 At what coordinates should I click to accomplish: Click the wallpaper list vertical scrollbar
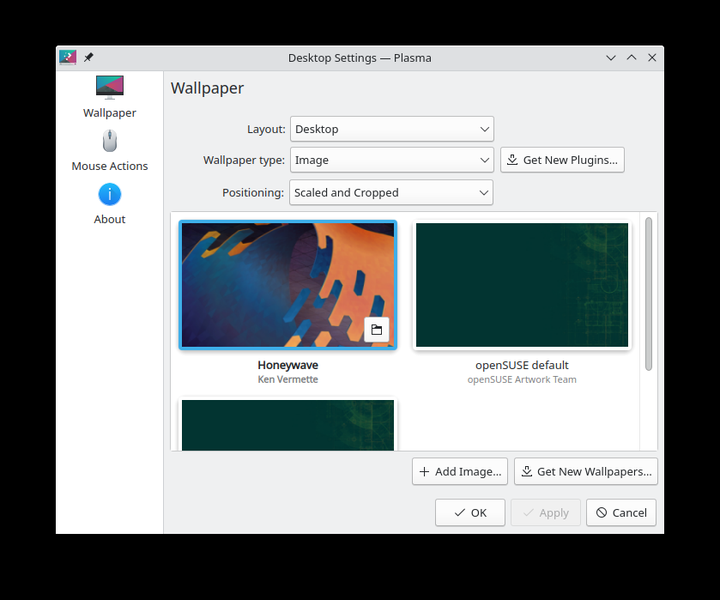tap(648, 294)
